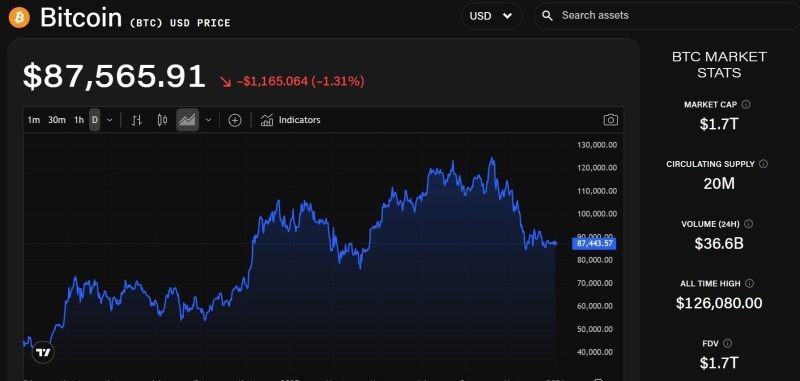
Task: Take a chart snapshot with camera icon
Action: pos(611,120)
